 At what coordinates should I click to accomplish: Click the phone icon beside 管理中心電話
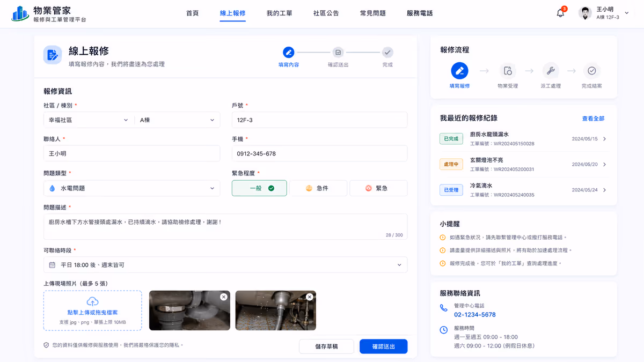[443, 308]
